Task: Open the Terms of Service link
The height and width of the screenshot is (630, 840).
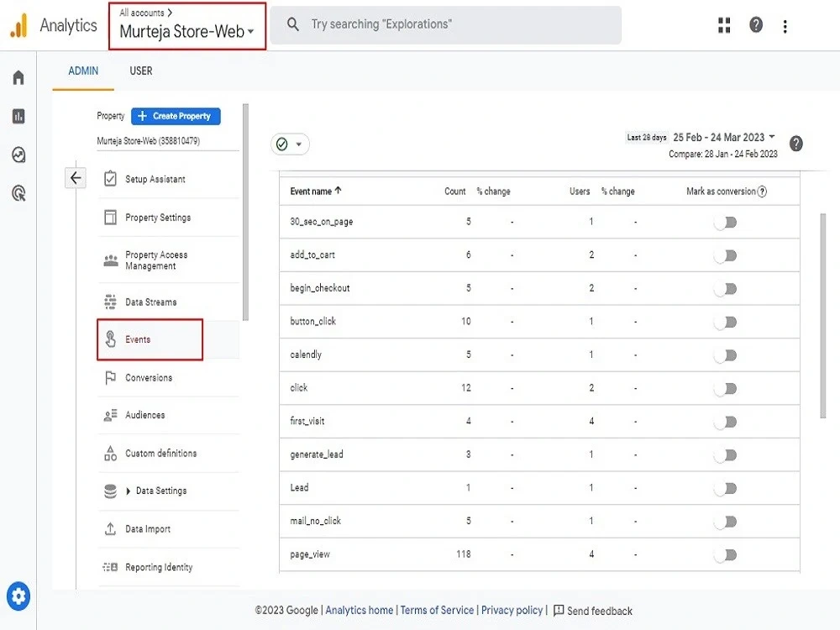Action: pyautogui.click(x=437, y=610)
